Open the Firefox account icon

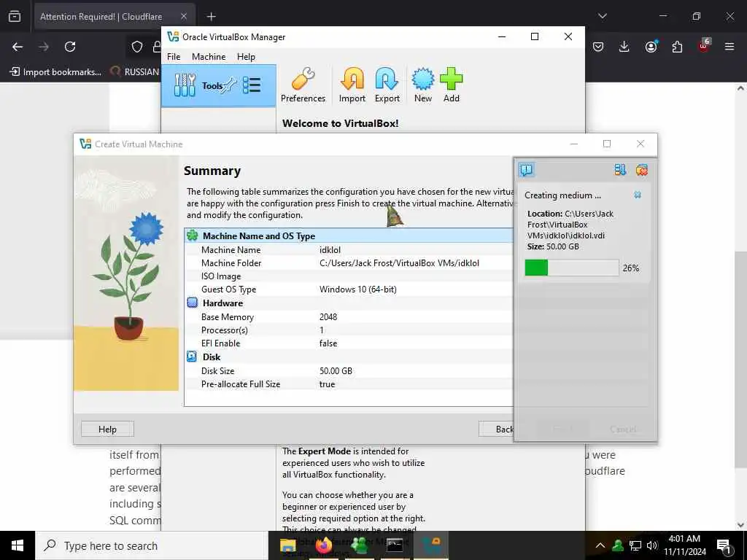[651, 47]
